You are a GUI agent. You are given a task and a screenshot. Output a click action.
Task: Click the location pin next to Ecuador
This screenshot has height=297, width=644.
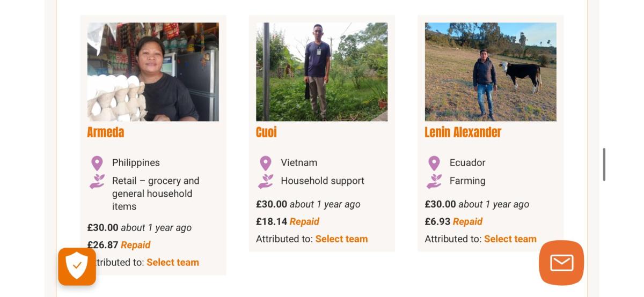coord(434,163)
